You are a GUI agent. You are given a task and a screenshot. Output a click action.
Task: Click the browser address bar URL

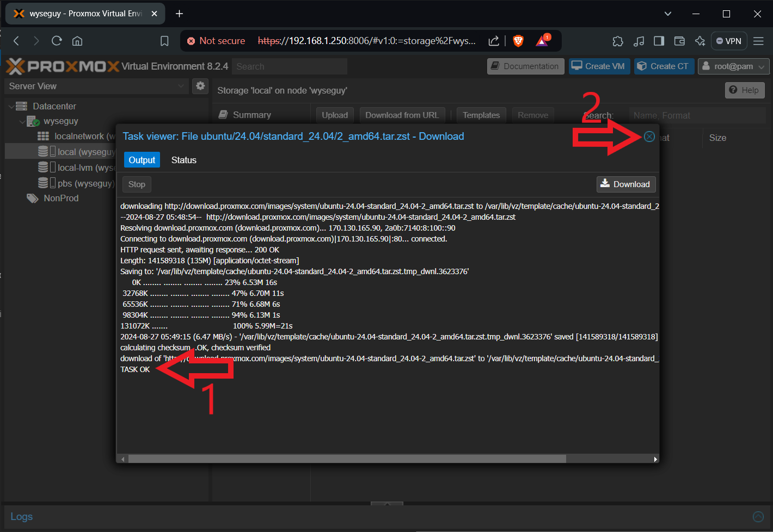click(366, 41)
